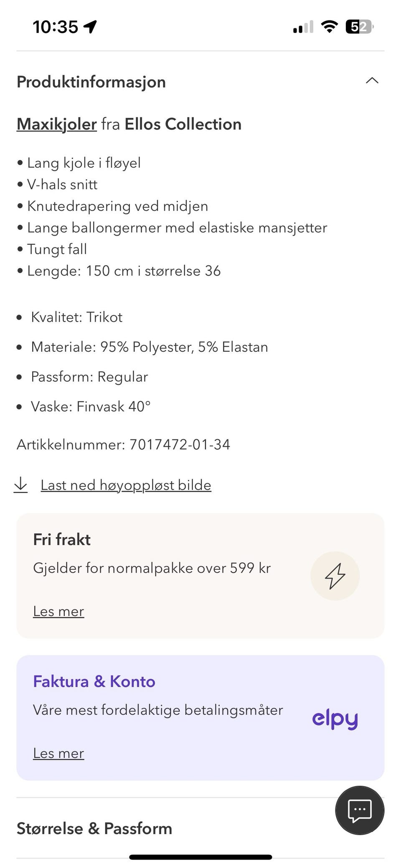Tap the battery indicator in status bar
The height and width of the screenshot is (868, 401).
(x=358, y=26)
